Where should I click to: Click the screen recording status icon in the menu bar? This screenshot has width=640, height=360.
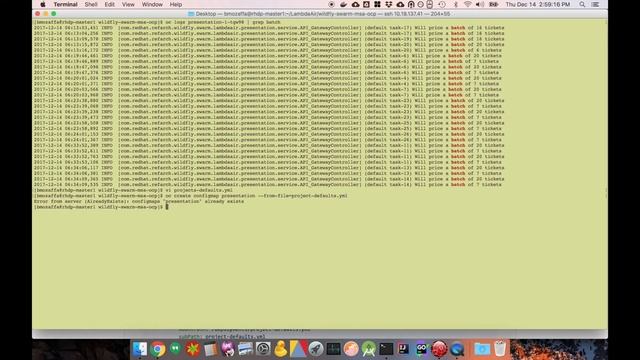(331, 4)
